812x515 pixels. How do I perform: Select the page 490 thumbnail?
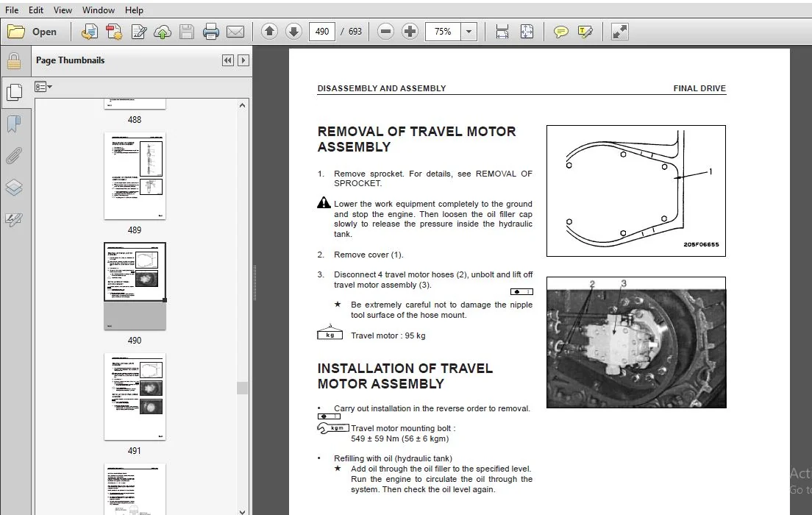(x=135, y=286)
